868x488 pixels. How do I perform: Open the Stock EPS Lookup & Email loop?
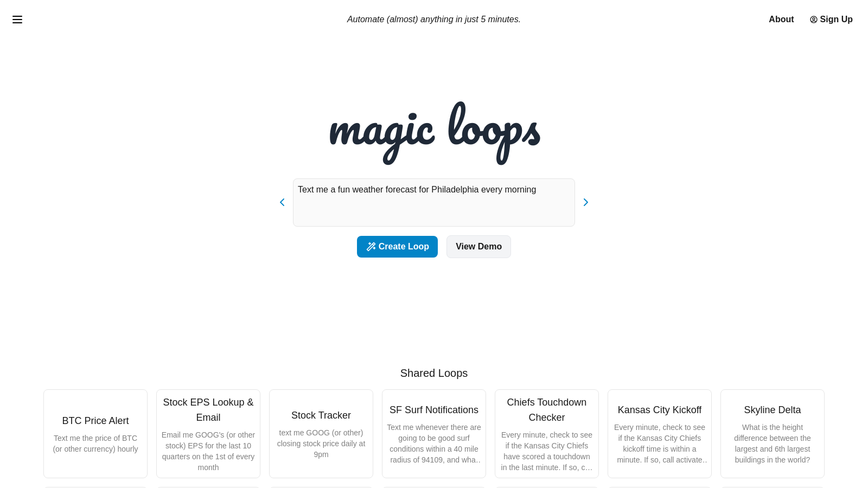[x=208, y=433]
